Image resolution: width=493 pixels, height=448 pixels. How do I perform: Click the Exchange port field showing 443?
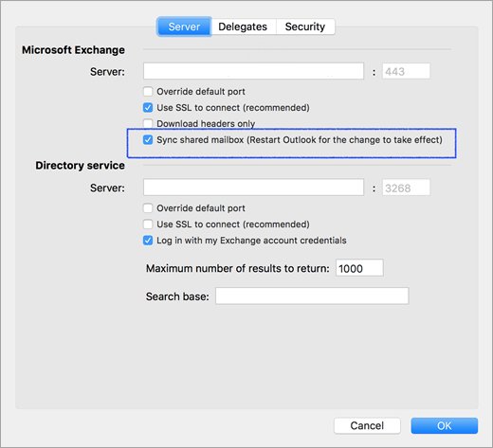406,71
